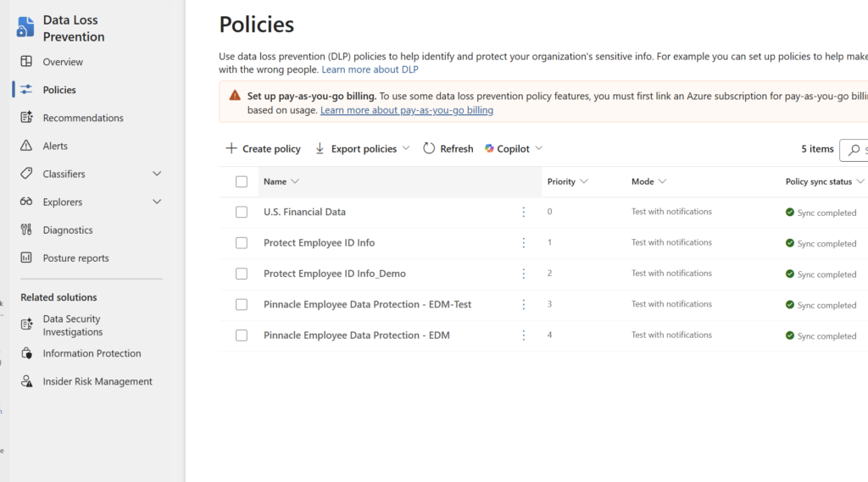This screenshot has height=482, width=868.
Task: Click the Create policy button
Action: [263, 148]
